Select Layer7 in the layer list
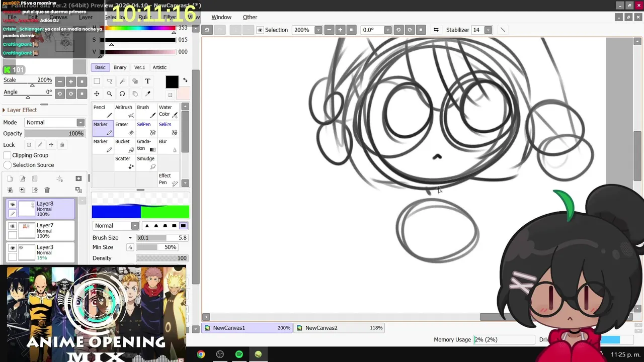Image resolution: width=644 pixels, height=362 pixels. [41, 231]
